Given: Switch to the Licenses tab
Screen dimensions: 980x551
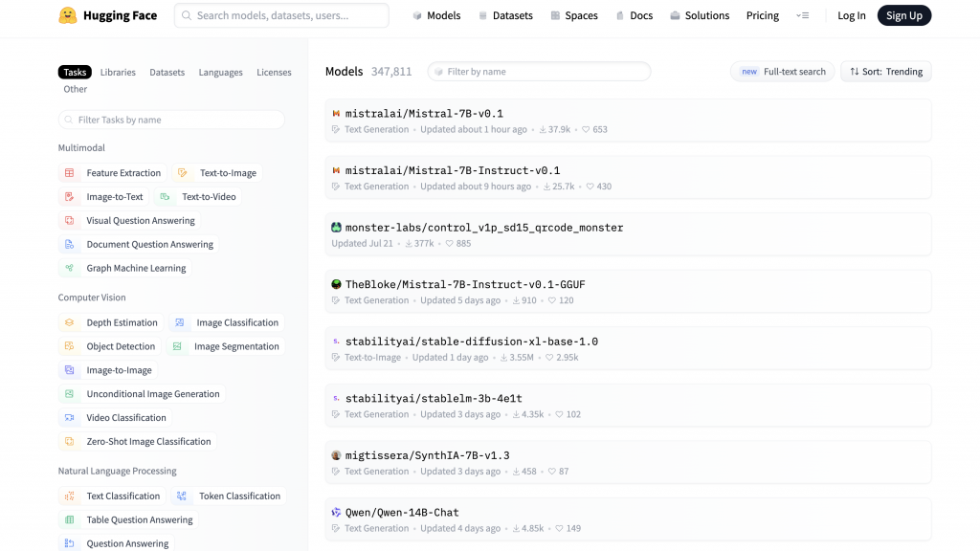Looking at the screenshot, I should [274, 72].
